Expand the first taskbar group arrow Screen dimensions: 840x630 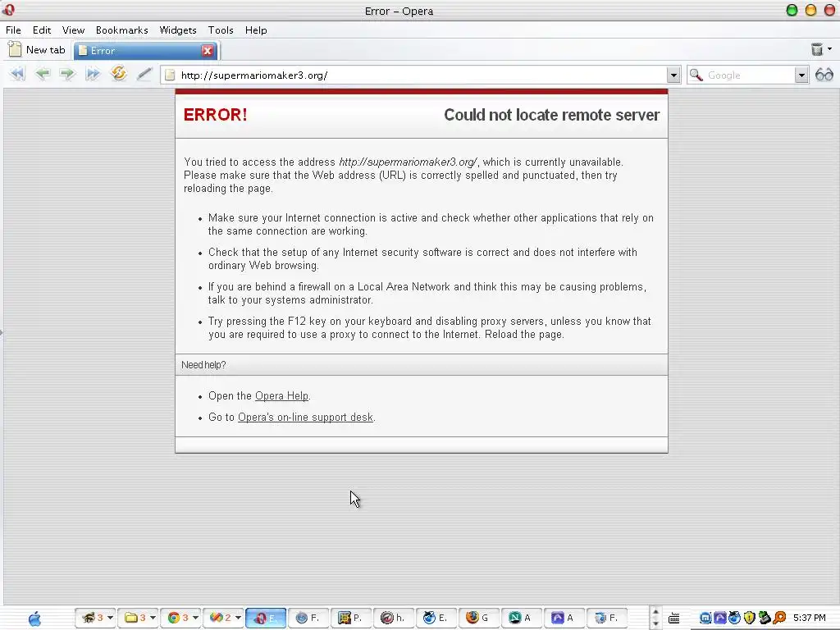110,618
